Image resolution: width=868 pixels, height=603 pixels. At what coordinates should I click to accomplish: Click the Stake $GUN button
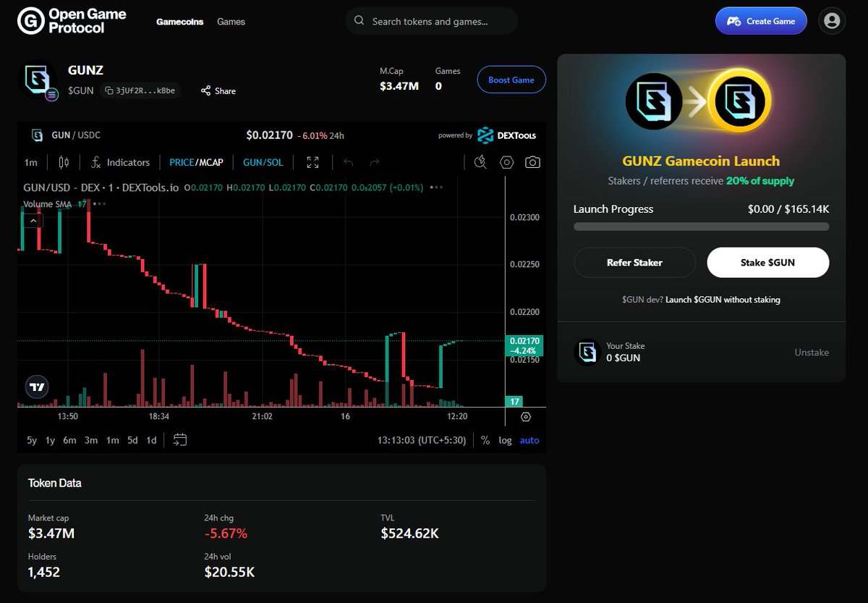[767, 262]
